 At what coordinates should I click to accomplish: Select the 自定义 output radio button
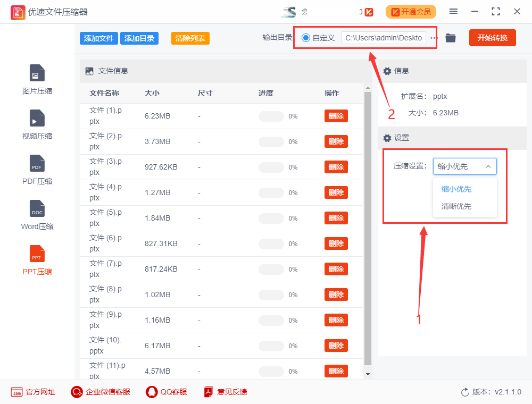(x=306, y=38)
